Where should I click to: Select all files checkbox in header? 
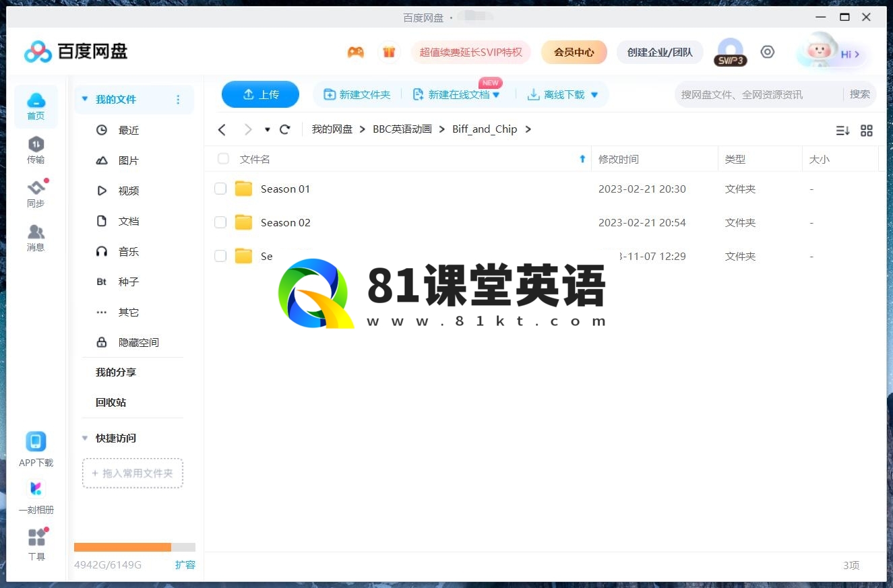[x=223, y=159]
